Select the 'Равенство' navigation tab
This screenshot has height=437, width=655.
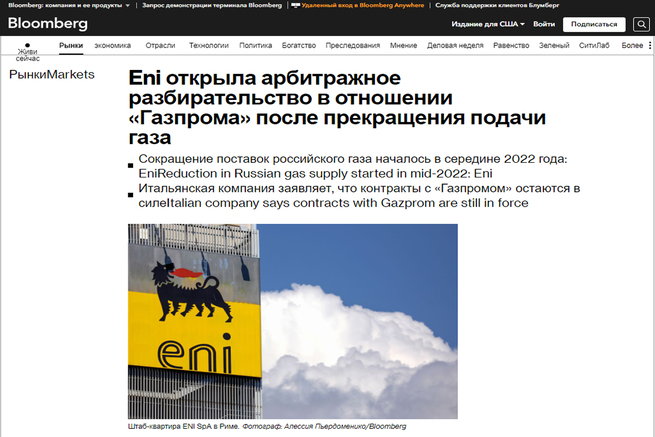click(511, 46)
